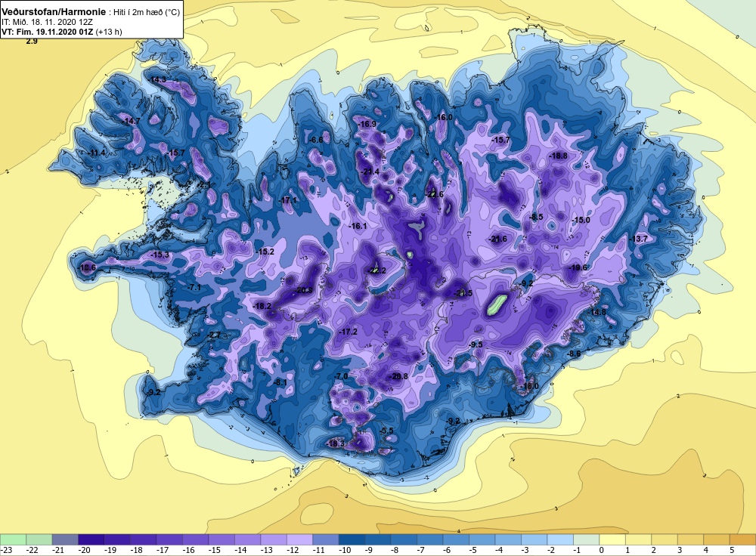Select the -9.5 temperature value

[x=476, y=344]
